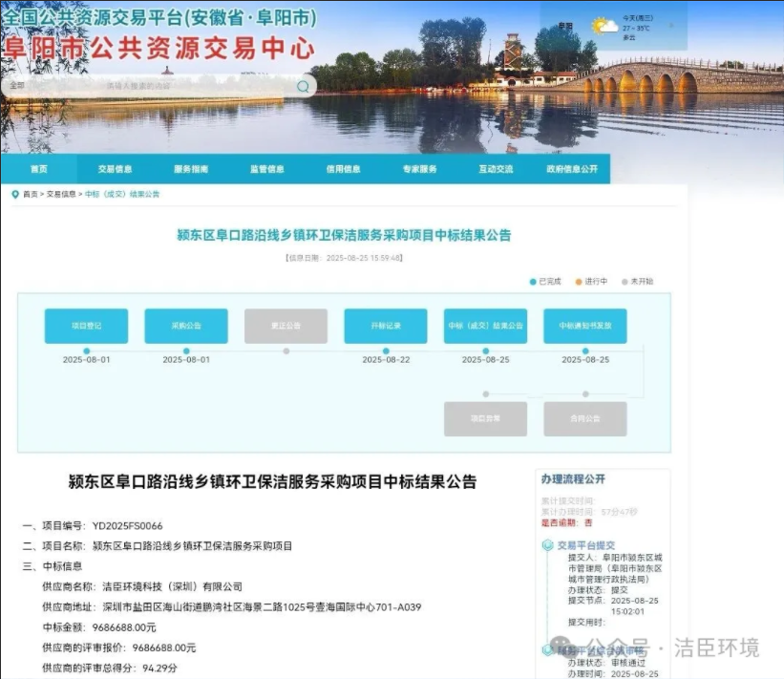This screenshot has height=679, width=784.
Task: Click the timeline dot under 开标记录
Action: 386,350
